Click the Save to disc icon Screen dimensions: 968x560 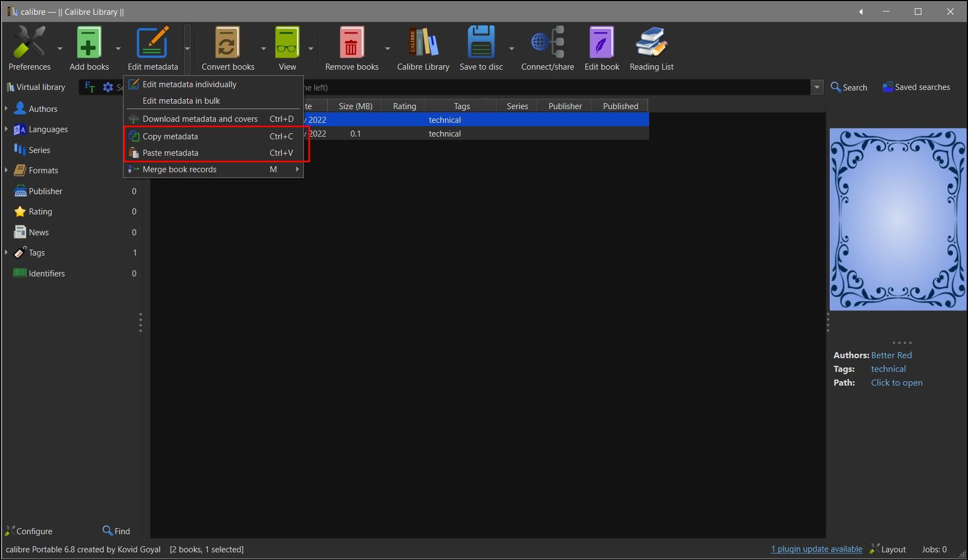(481, 42)
